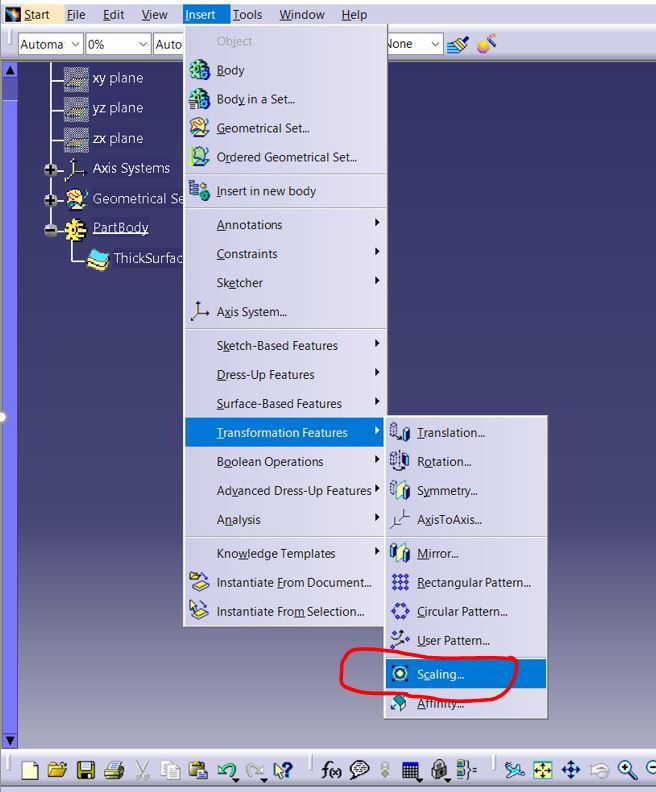656x792 pixels.
Task: Collapse the PartBody tree node
Action: tap(51, 229)
